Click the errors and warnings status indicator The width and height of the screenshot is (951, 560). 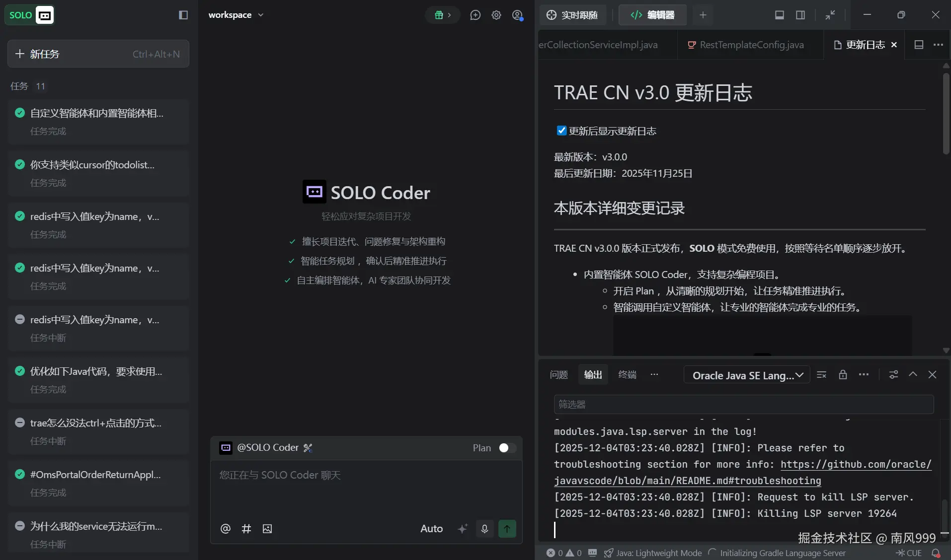click(564, 553)
